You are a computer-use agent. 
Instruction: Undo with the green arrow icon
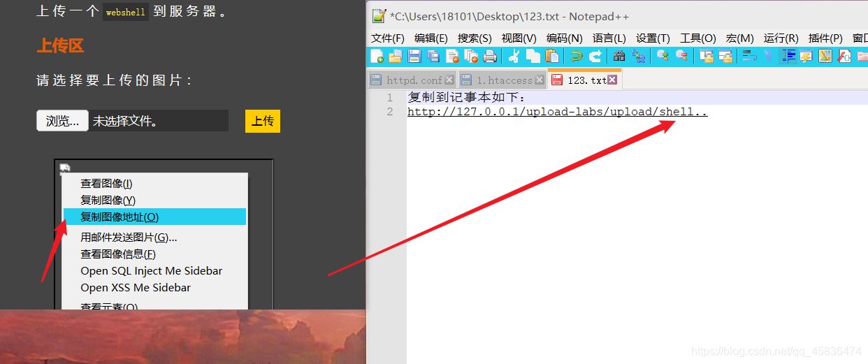[576, 57]
